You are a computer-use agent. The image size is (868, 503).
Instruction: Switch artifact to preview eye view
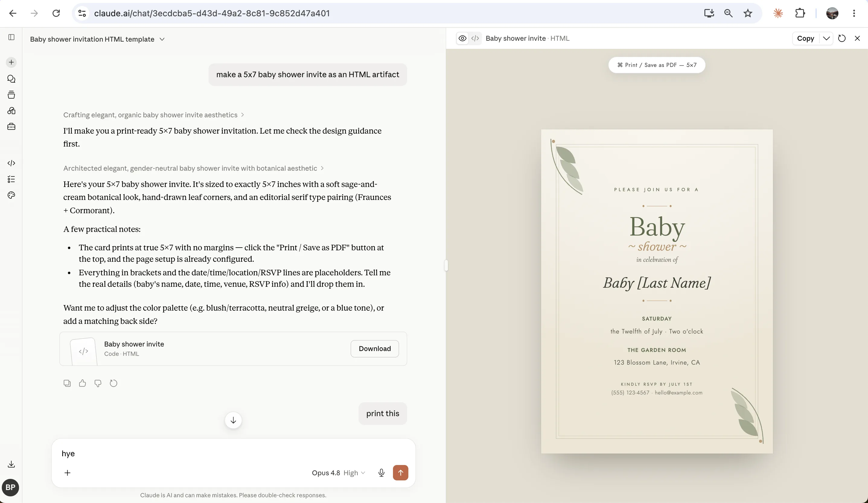coord(463,38)
